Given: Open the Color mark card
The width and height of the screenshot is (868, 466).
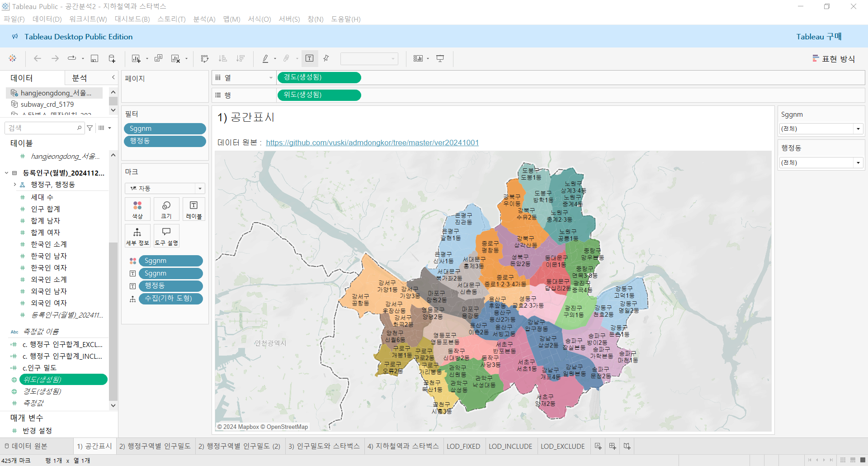Looking at the screenshot, I should pos(137,209).
